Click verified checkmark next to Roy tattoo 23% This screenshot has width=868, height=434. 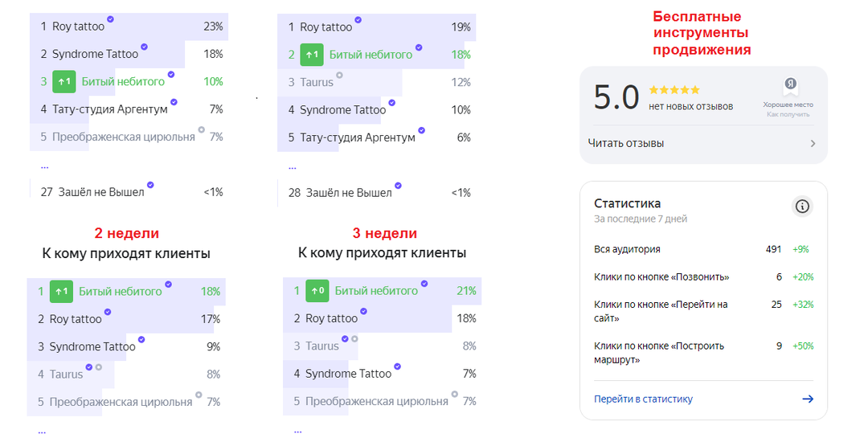(x=111, y=19)
